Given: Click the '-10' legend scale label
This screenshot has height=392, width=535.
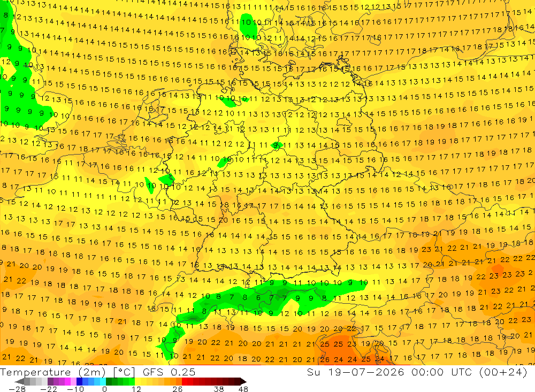Looking at the screenshot, I should tap(75, 389).
